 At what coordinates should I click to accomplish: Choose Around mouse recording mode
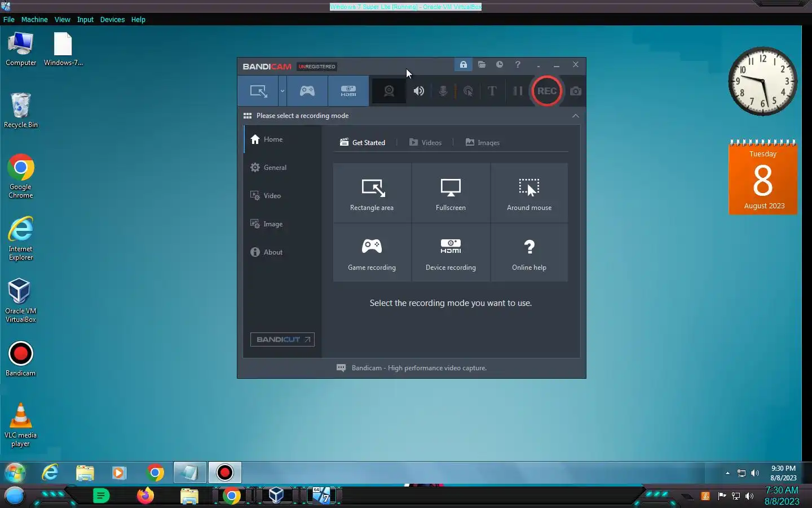click(x=529, y=193)
